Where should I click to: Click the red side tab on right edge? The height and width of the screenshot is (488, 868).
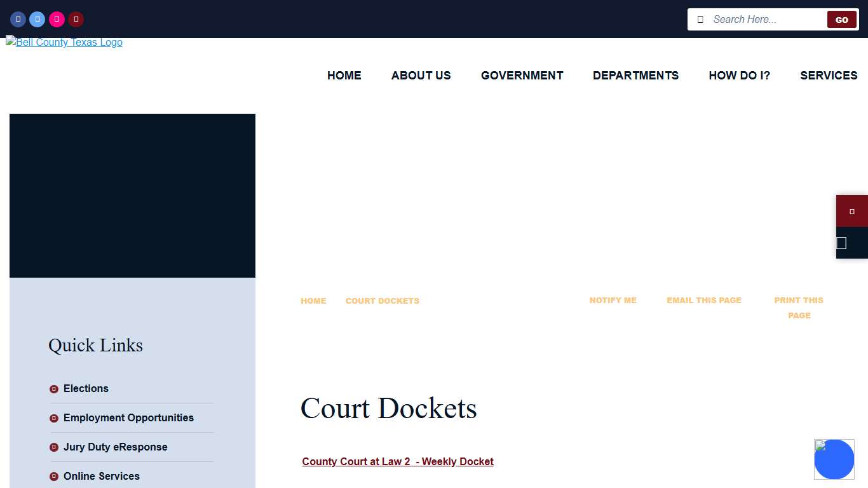[x=851, y=211]
